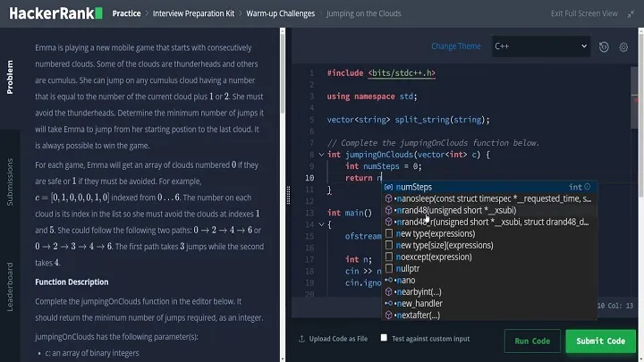Select the Problem side tab

pos(10,79)
